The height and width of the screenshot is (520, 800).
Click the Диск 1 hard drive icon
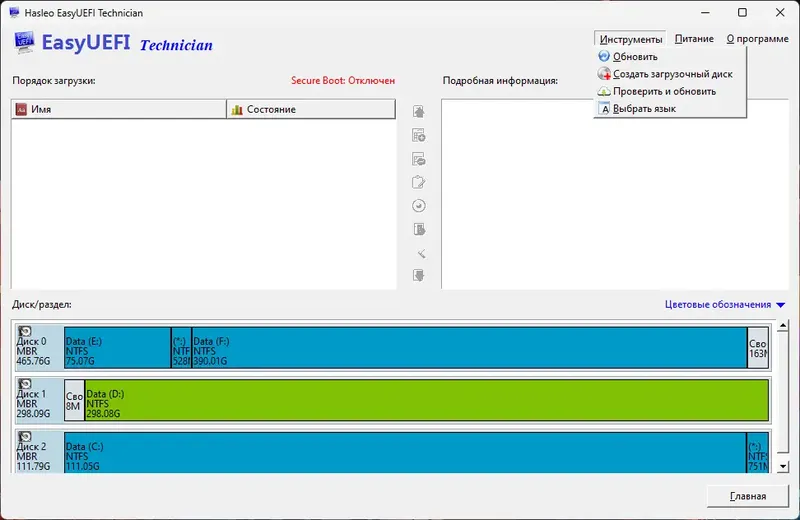pos(24,384)
